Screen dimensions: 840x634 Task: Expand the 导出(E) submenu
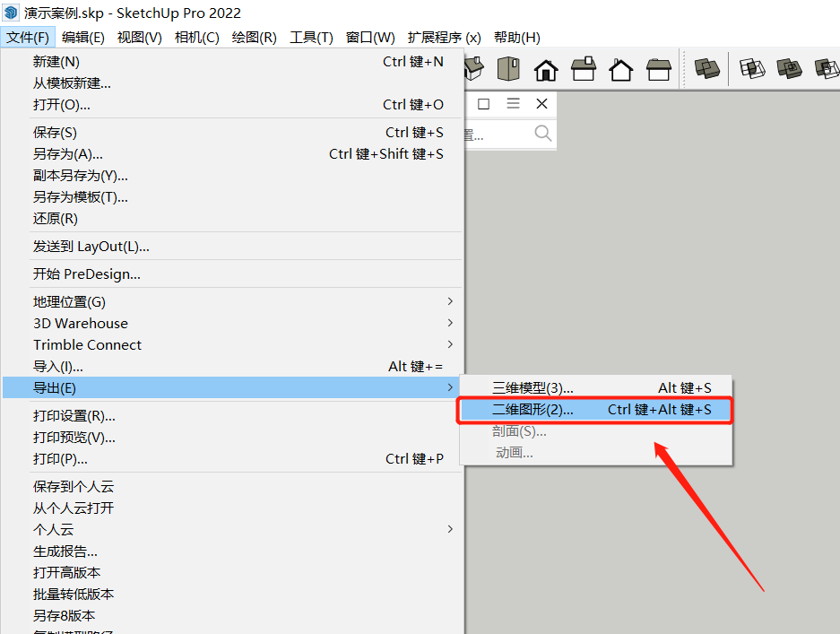tap(232, 387)
